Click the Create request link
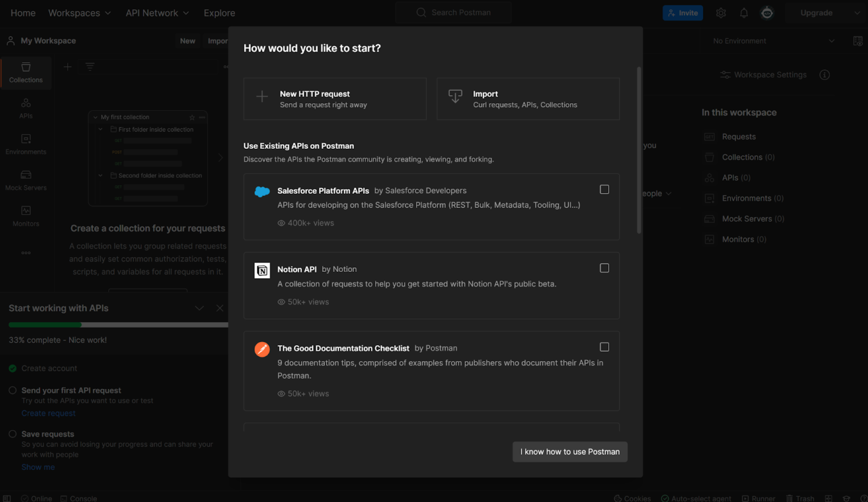Image resolution: width=868 pixels, height=502 pixels. point(48,413)
